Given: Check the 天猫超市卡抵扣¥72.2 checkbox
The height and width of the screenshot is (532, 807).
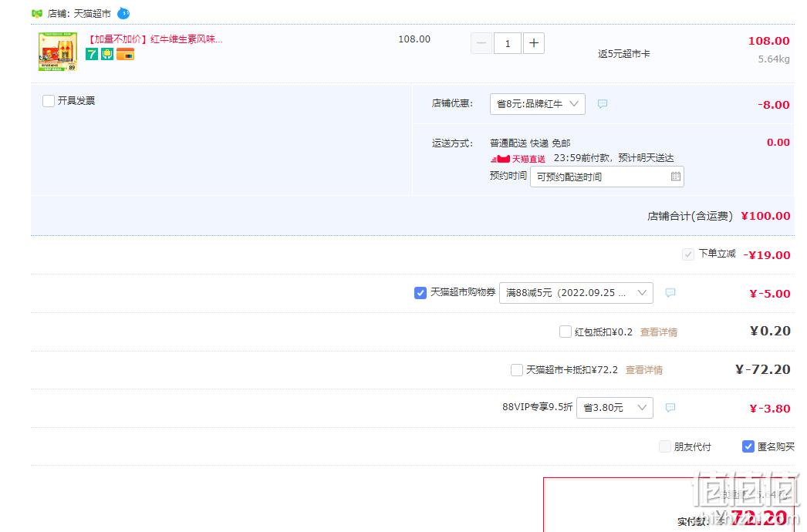Looking at the screenshot, I should (517, 370).
